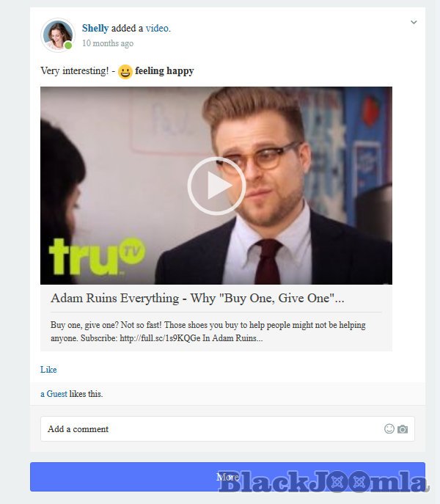Click the happy face emoji icon
The height and width of the screenshot is (504, 440).
pos(125,71)
